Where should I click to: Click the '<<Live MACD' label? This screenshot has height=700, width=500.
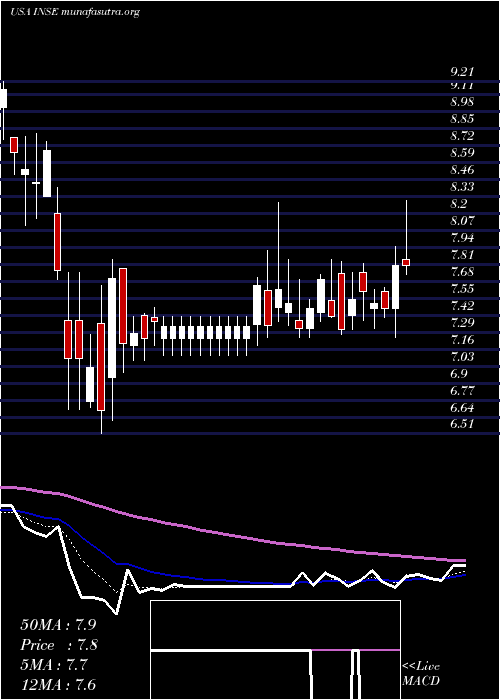click(421, 674)
